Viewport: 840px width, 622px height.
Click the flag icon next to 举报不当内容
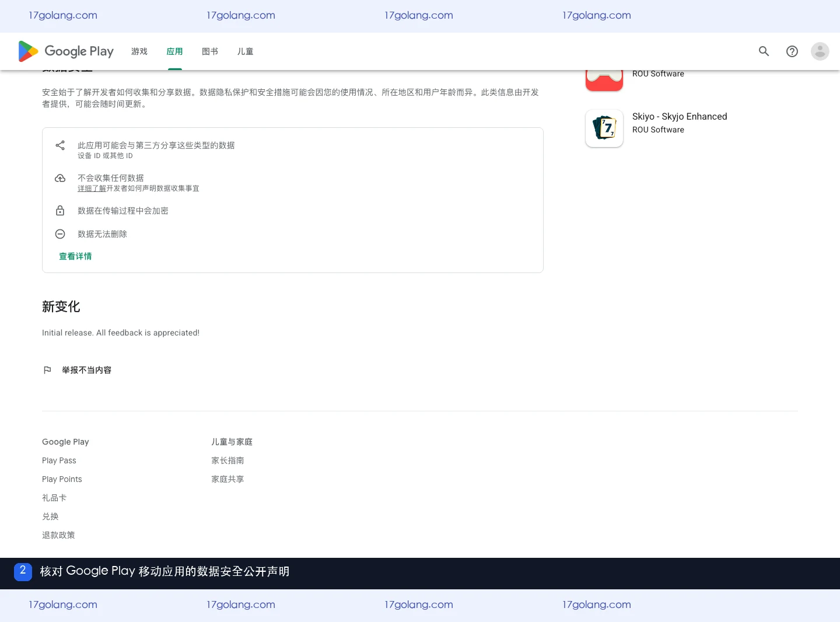click(47, 370)
